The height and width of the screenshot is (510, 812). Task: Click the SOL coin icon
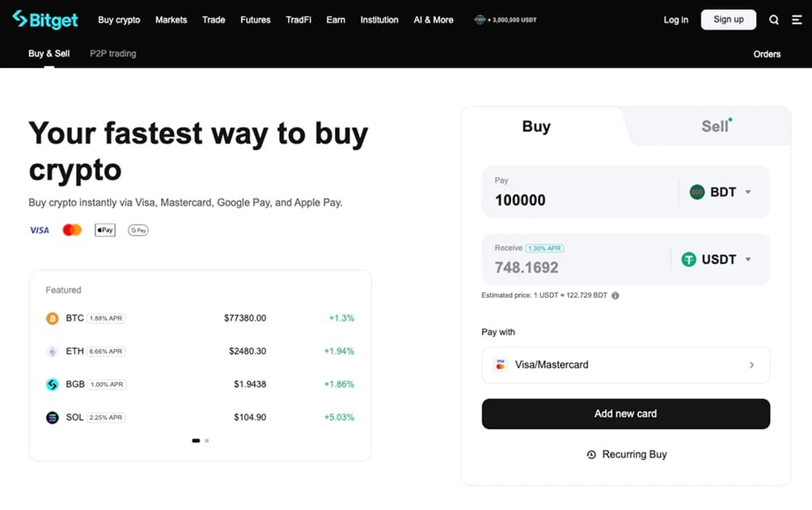[53, 417]
